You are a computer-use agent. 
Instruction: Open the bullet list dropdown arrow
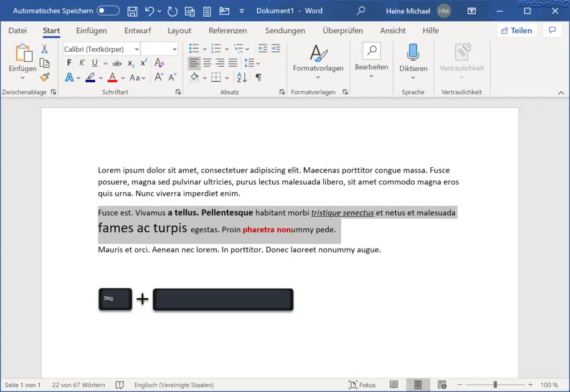(205, 48)
